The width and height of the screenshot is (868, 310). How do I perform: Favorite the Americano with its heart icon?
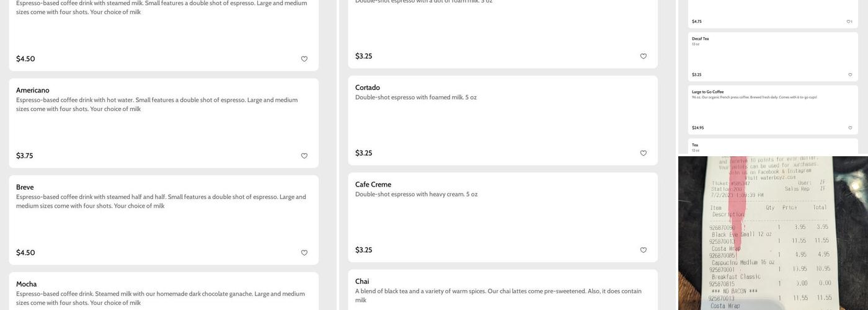pos(304,156)
